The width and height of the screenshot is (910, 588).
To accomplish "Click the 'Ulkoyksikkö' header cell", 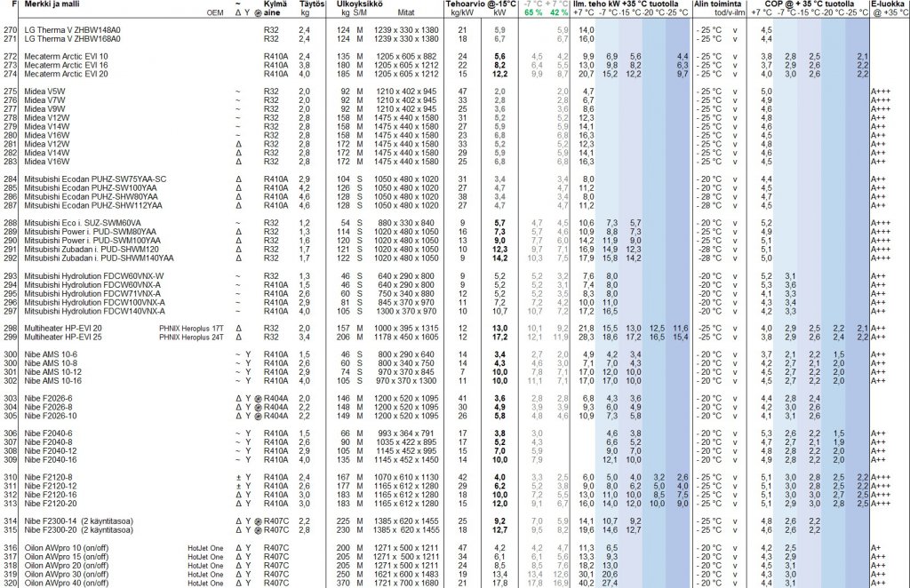I will click(x=359, y=4).
